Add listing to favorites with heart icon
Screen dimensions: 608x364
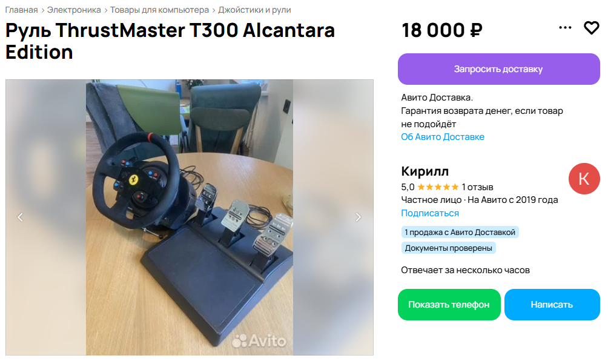tap(591, 28)
